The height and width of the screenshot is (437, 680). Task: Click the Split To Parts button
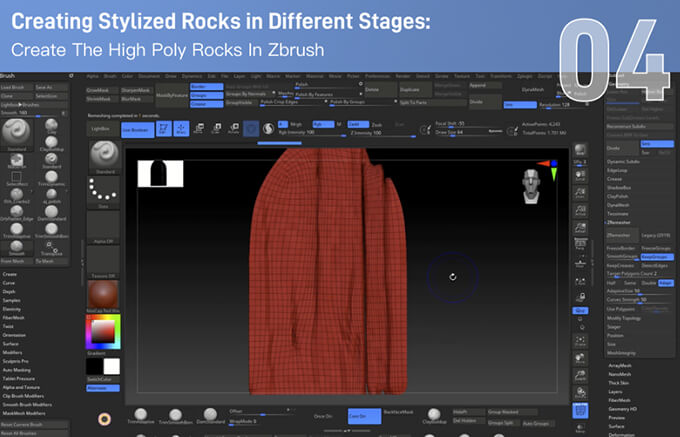point(432,103)
